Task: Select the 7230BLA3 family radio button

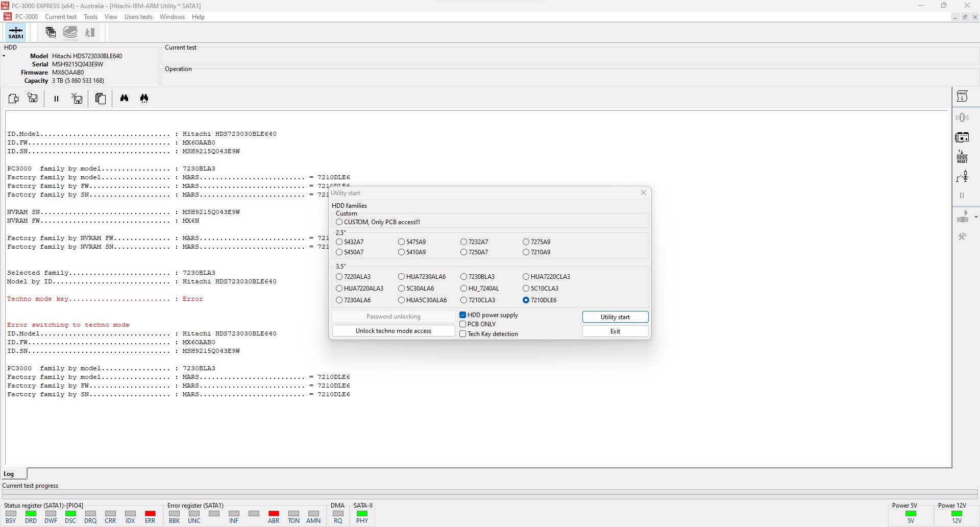Action: tap(463, 276)
